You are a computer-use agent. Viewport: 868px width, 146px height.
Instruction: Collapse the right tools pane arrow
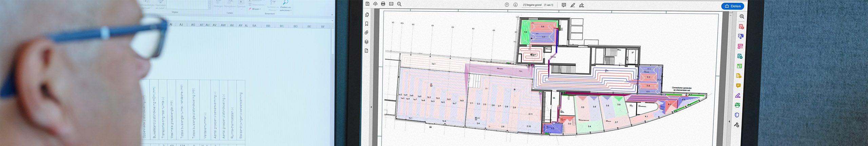click(x=729, y=121)
